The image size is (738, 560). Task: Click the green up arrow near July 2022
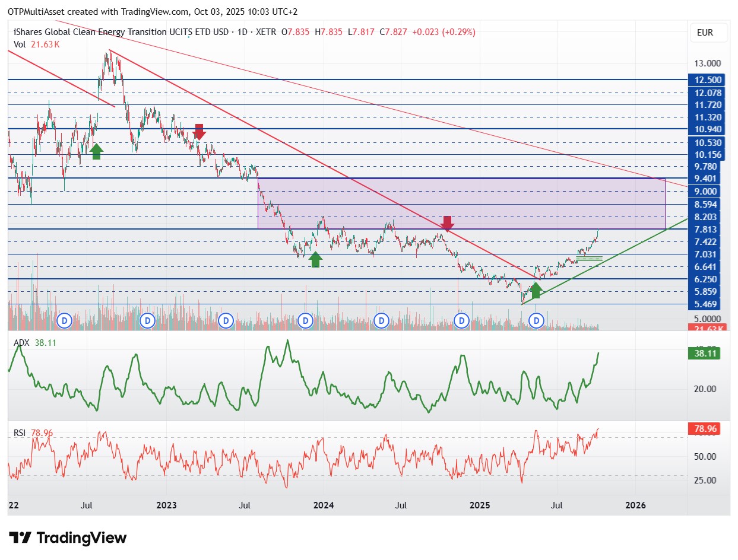[96, 151]
